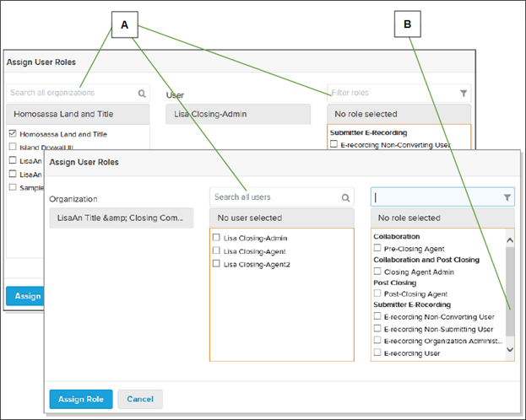Check the Island Drywall organization checkbox
This screenshot has width=526, height=420.
13,147
